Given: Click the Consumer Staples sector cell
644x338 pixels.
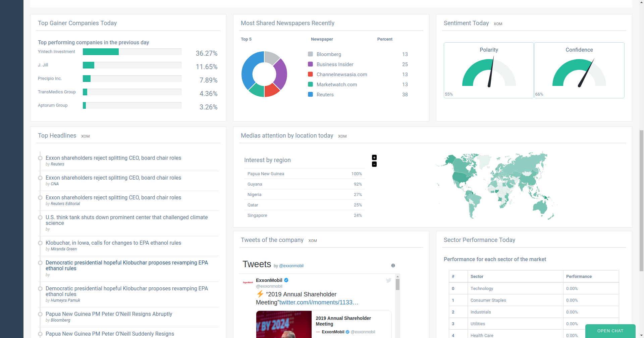Looking at the screenshot, I should click(x=515, y=300).
